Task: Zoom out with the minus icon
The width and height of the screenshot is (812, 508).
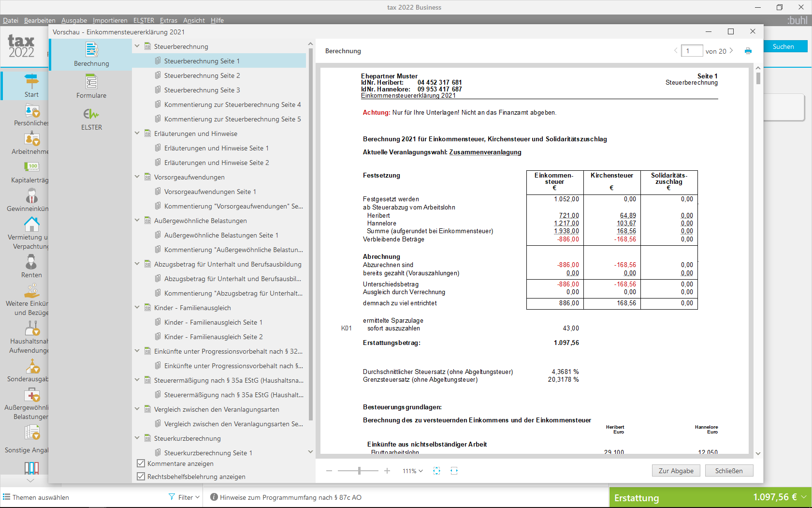Action: pos(329,471)
